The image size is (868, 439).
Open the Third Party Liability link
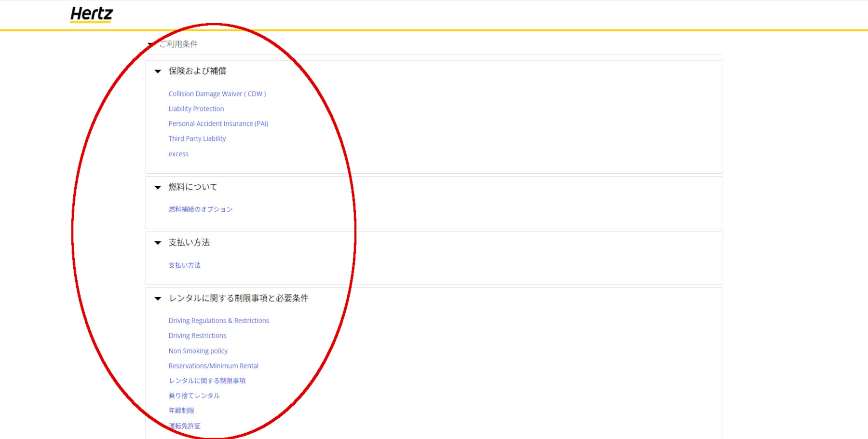197,139
